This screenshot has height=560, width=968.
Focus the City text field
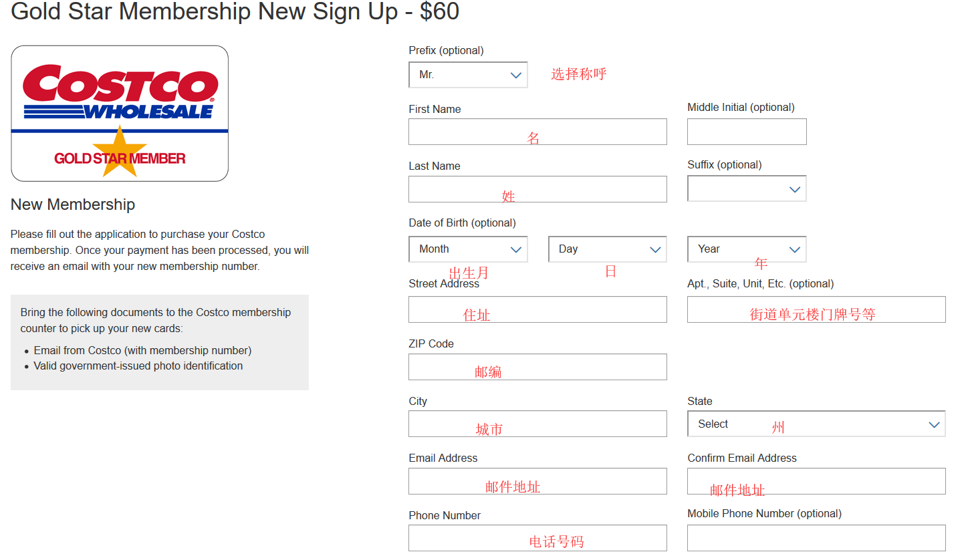pyautogui.click(x=537, y=424)
